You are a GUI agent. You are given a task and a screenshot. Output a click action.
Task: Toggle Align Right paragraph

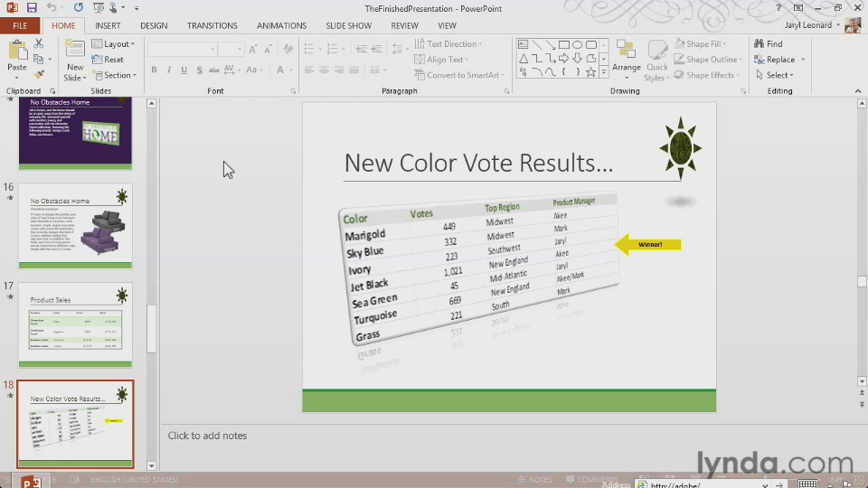tap(339, 70)
